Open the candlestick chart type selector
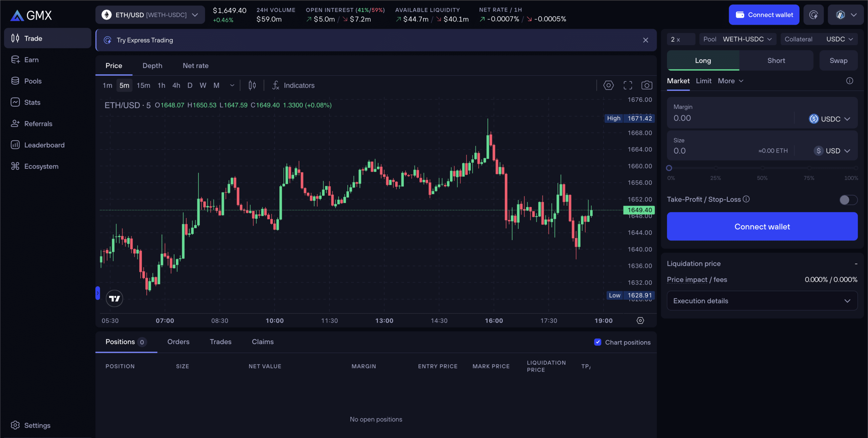Screen dimensions: 868x438 (x=252, y=85)
